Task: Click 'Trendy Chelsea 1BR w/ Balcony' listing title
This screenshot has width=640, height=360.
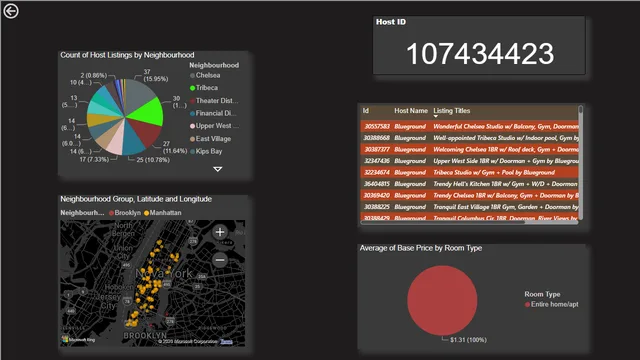Action: tap(506, 195)
